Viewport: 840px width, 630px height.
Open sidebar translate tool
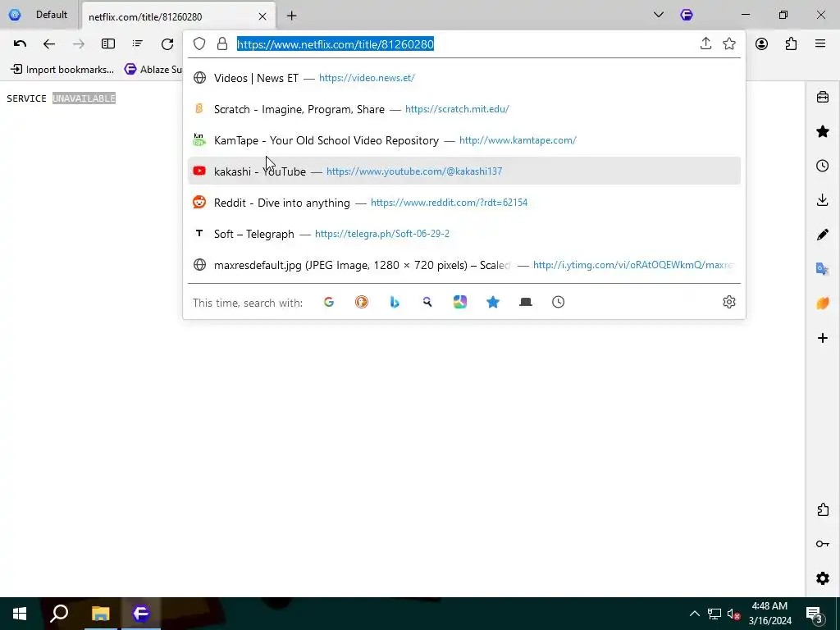coord(823,269)
